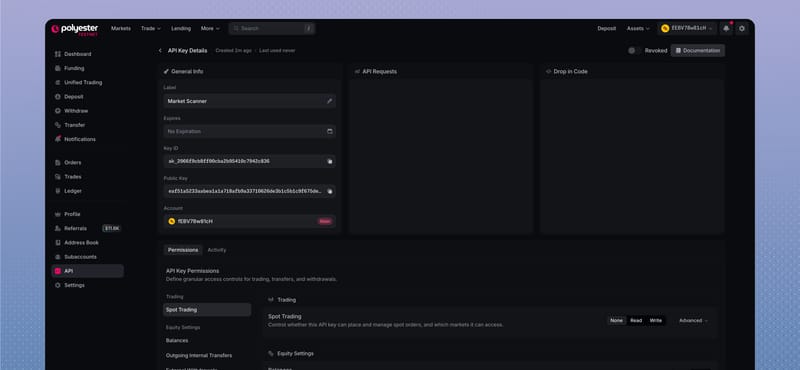This screenshot has width=800, height=370.
Task: Click Profile icon in sidebar
Action: click(x=58, y=214)
